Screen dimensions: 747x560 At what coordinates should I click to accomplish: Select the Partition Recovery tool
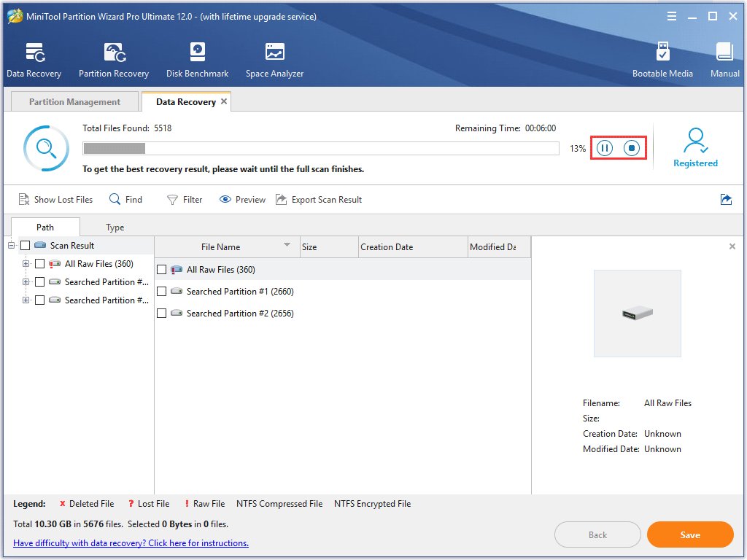pos(114,58)
